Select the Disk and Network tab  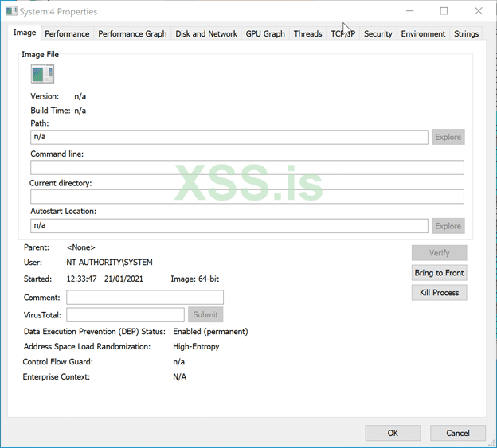[x=206, y=33]
